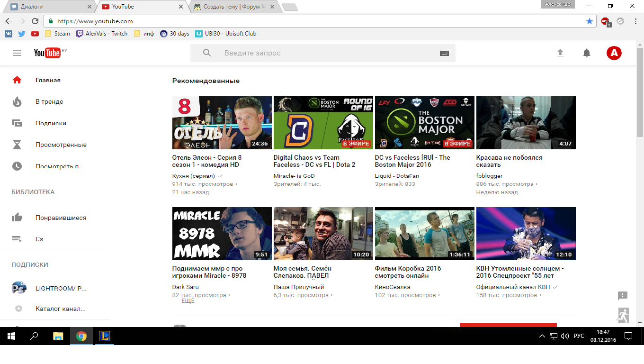Click the upload video arrow icon
Screen dimensions: 644x364
coord(560,53)
